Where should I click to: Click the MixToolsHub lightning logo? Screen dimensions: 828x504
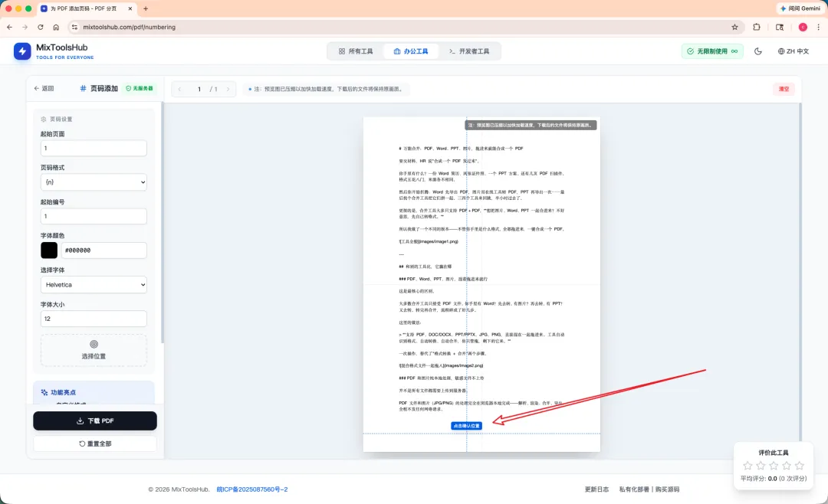pyautogui.click(x=22, y=51)
